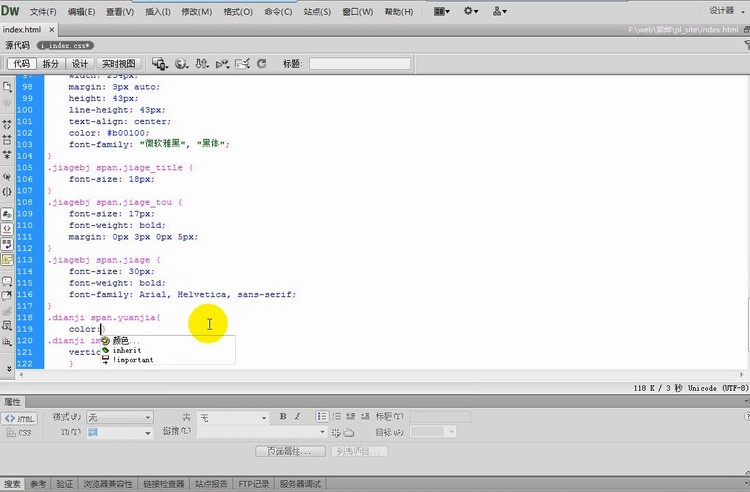750x492 pixels.
Task: Open the 插入(I) menu
Action: [158, 11]
